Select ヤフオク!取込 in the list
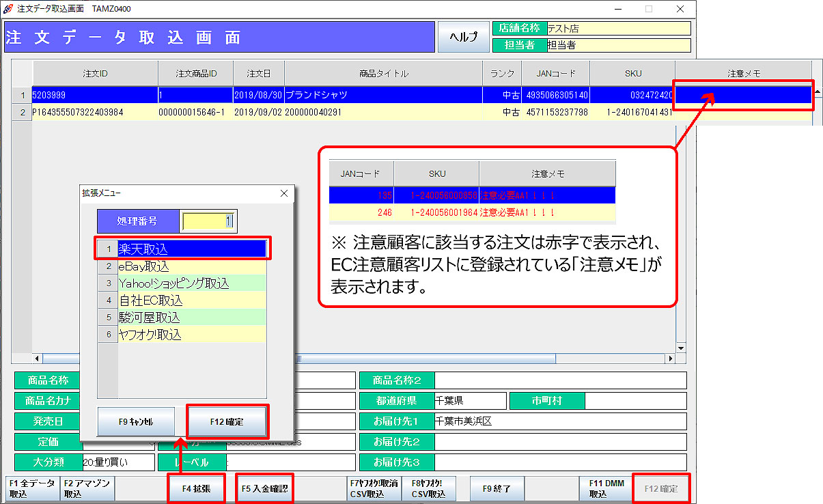The height and width of the screenshot is (504, 823). (191, 335)
